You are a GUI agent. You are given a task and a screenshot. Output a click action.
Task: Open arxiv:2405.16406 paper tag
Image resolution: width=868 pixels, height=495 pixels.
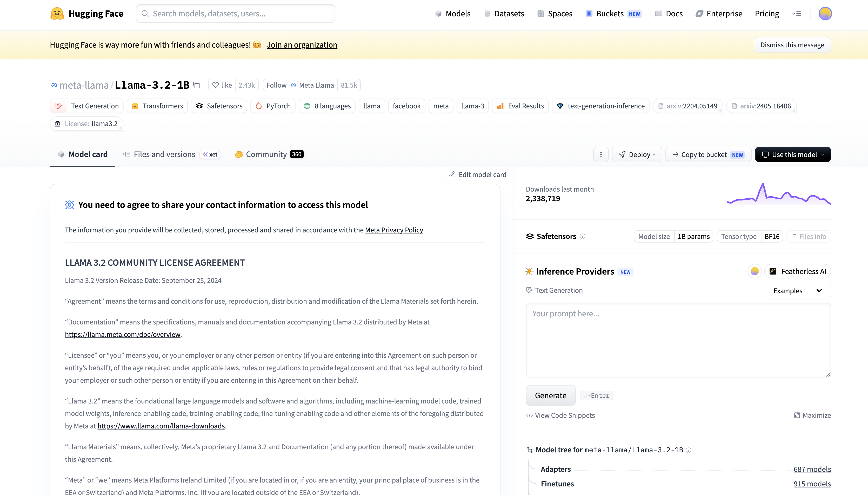point(761,106)
